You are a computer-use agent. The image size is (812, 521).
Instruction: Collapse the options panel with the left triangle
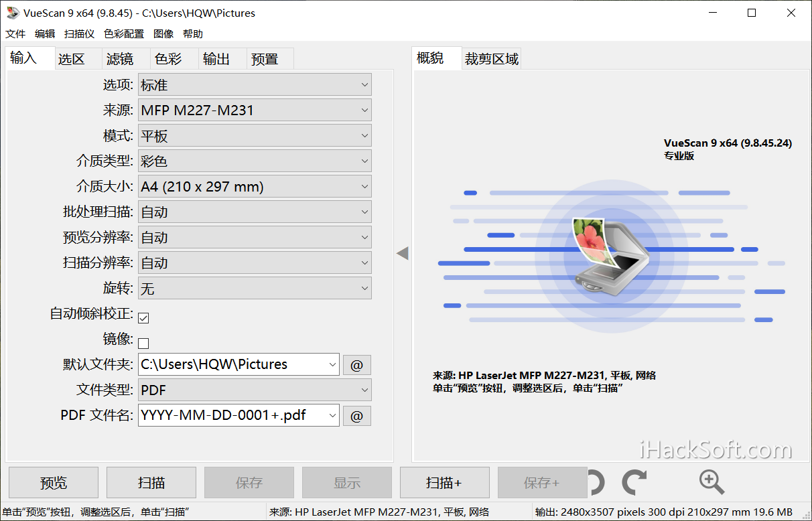click(x=403, y=253)
